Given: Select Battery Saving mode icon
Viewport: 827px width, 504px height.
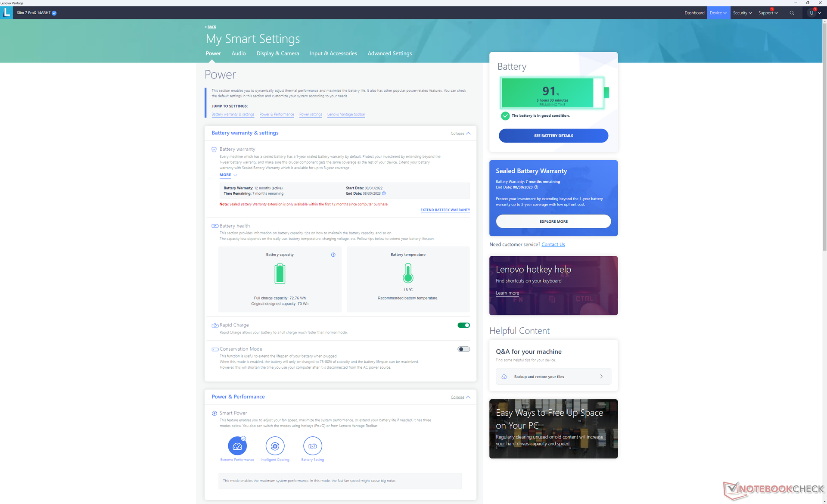Looking at the screenshot, I should pyautogui.click(x=313, y=446).
